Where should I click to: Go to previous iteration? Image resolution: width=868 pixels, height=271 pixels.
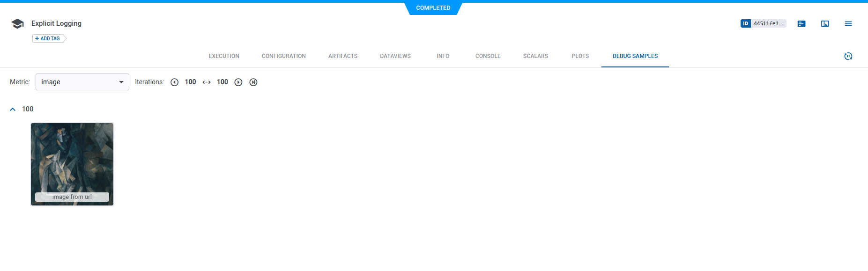click(175, 82)
